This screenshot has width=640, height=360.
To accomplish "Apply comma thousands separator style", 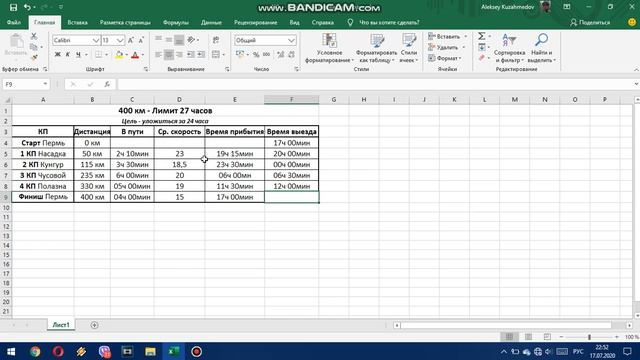I will 267,55.
